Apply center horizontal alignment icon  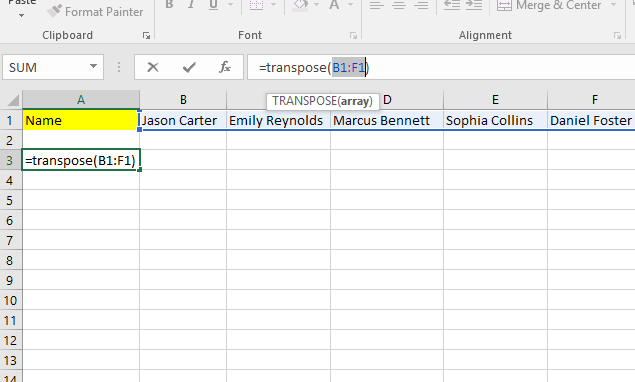pyautogui.click(x=399, y=5)
